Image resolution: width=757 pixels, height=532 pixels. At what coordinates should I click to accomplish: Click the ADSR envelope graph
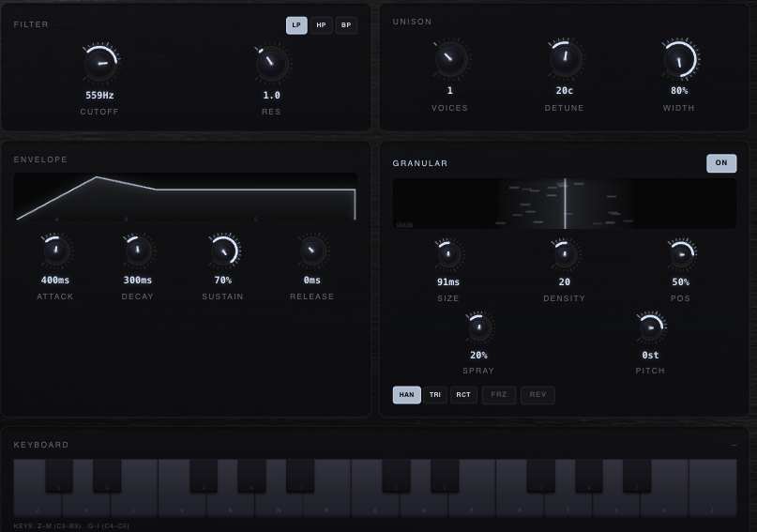186,198
